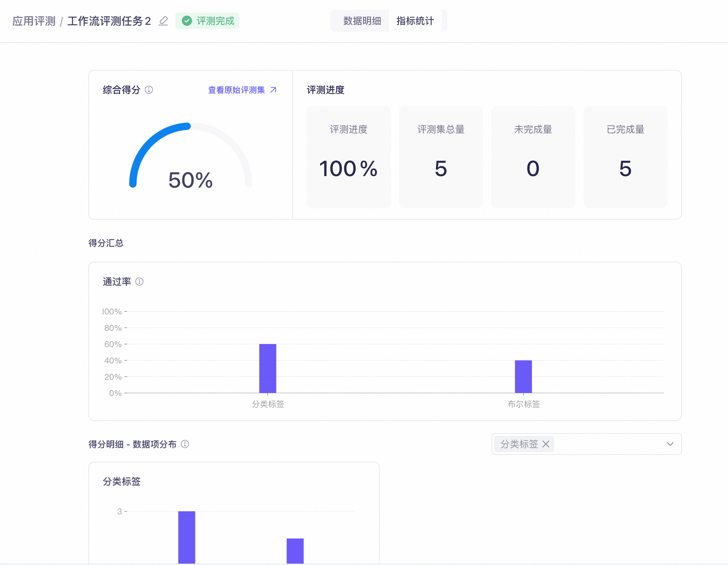Select the 指标统计 tab
This screenshot has width=728, height=565.
[x=415, y=21]
